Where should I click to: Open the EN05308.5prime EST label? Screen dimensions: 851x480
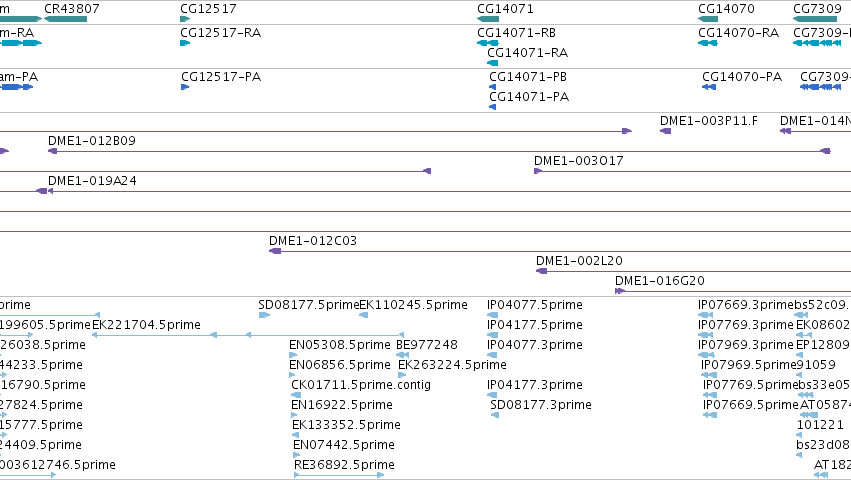(340, 345)
